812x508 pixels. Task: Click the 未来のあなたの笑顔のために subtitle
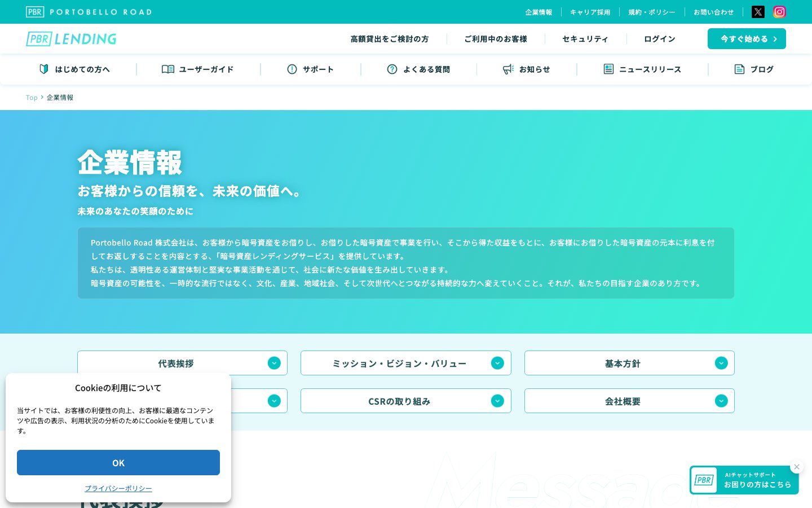coord(135,211)
